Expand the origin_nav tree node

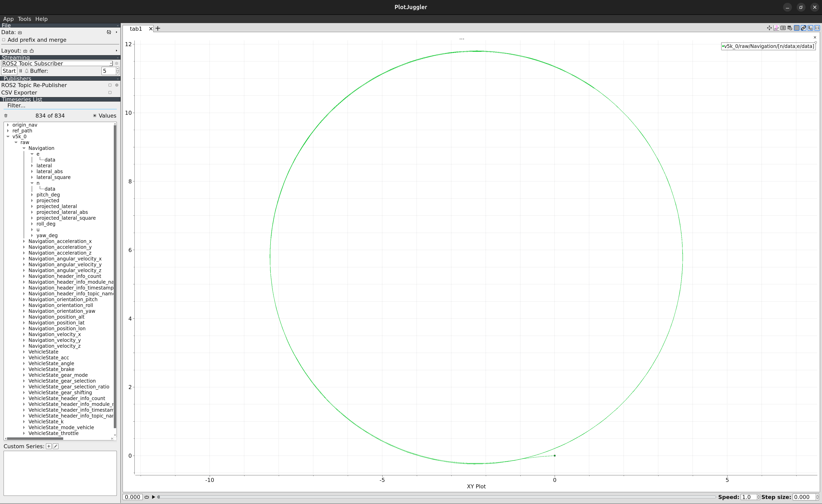coord(8,125)
